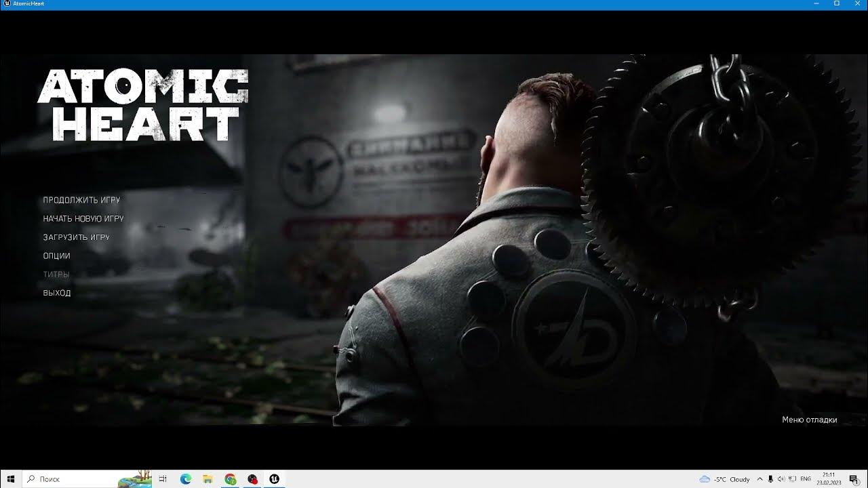Select the Unreal Engine AtomicHeart taskbar icon
868x488 pixels.
275,479
